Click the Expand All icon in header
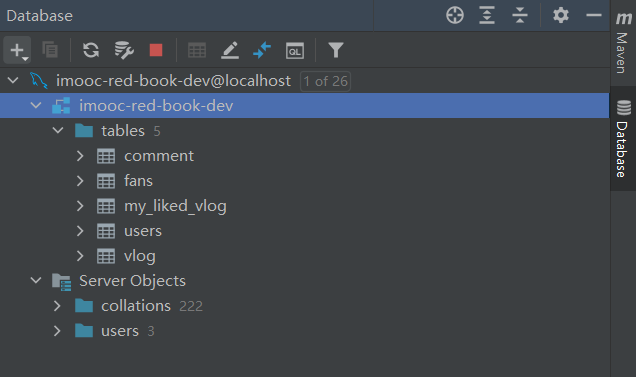 click(x=487, y=15)
